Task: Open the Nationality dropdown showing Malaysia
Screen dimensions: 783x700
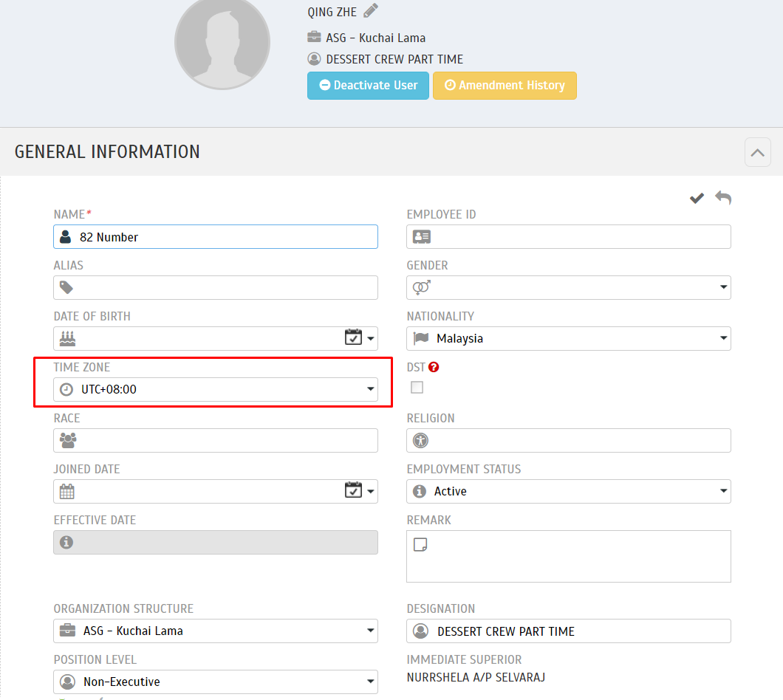Action: pyautogui.click(x=725, y=338)
